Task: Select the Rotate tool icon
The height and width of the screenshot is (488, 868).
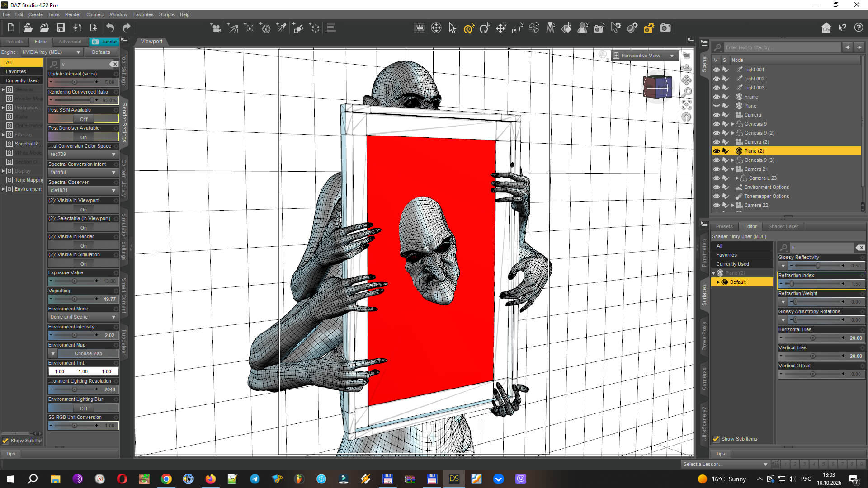Action: click(x=485, y=28)
